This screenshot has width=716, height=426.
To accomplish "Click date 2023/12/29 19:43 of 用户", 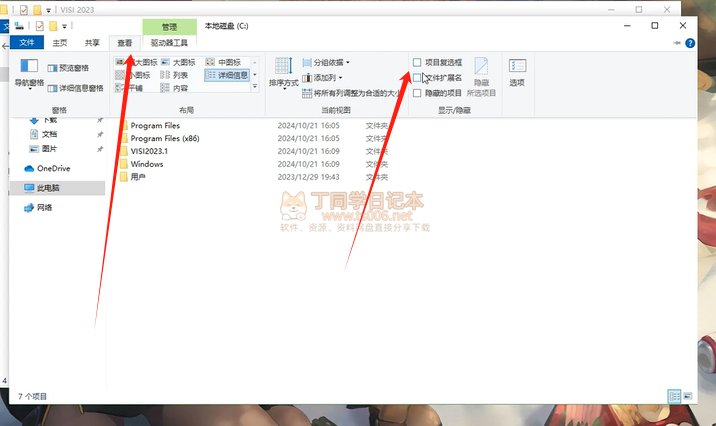I will coord(308,177).
